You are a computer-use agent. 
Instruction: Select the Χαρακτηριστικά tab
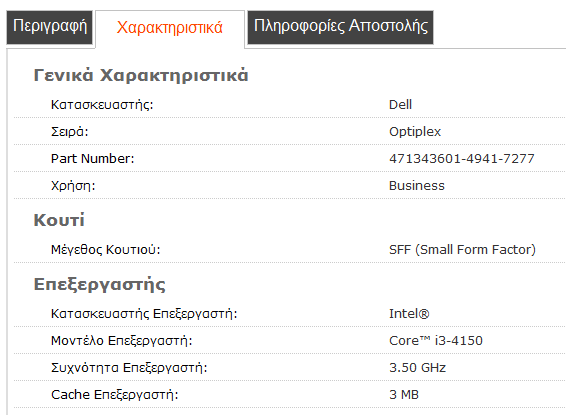[170, 28]
